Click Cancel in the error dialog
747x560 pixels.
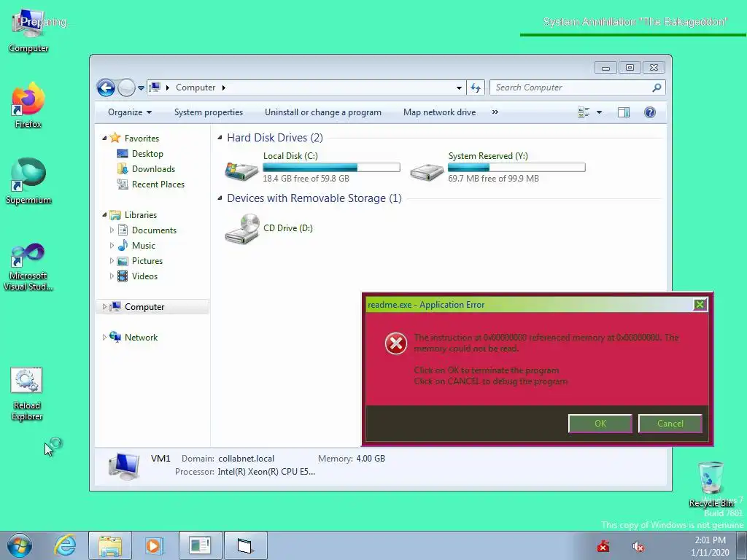point(670,424)
